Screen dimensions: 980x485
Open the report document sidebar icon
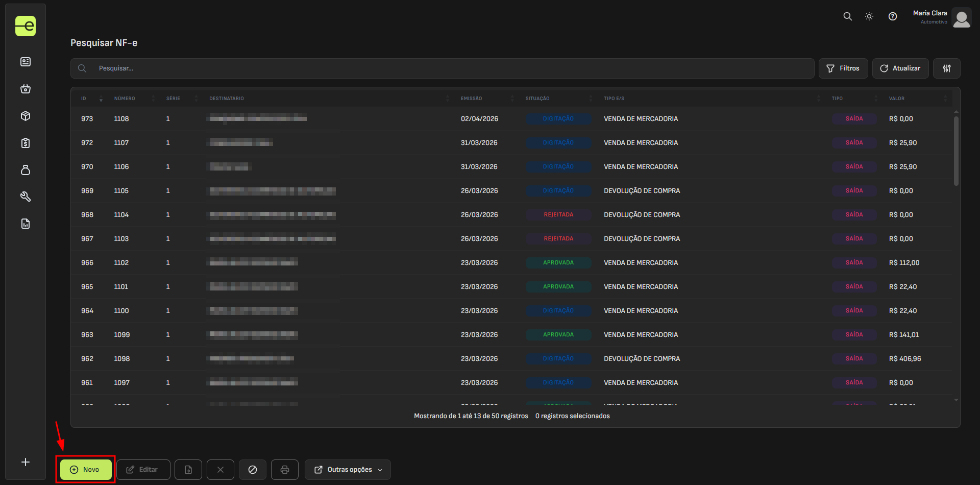pyautogui.click(x=26, y=224)
